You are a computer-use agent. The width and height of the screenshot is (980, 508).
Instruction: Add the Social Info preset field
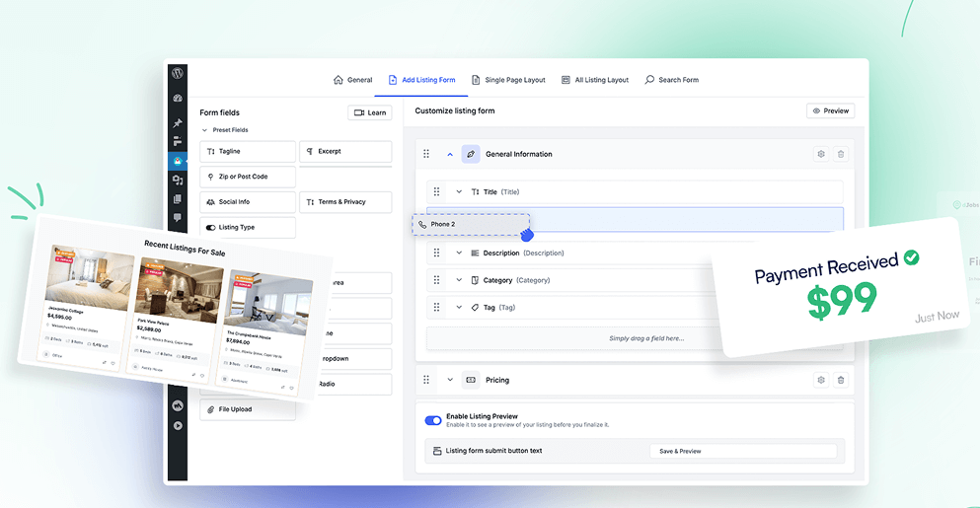[x=248, y=202]
